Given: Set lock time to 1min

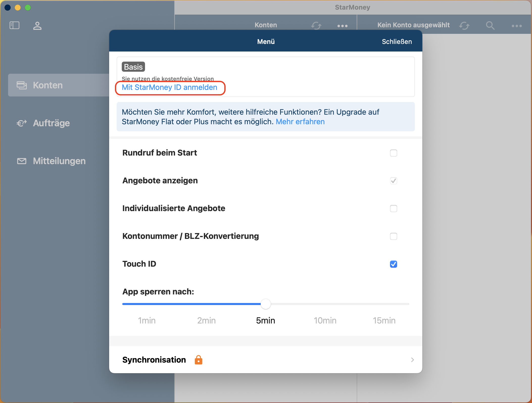Looking at the screenshot, I should coord(147,320).
